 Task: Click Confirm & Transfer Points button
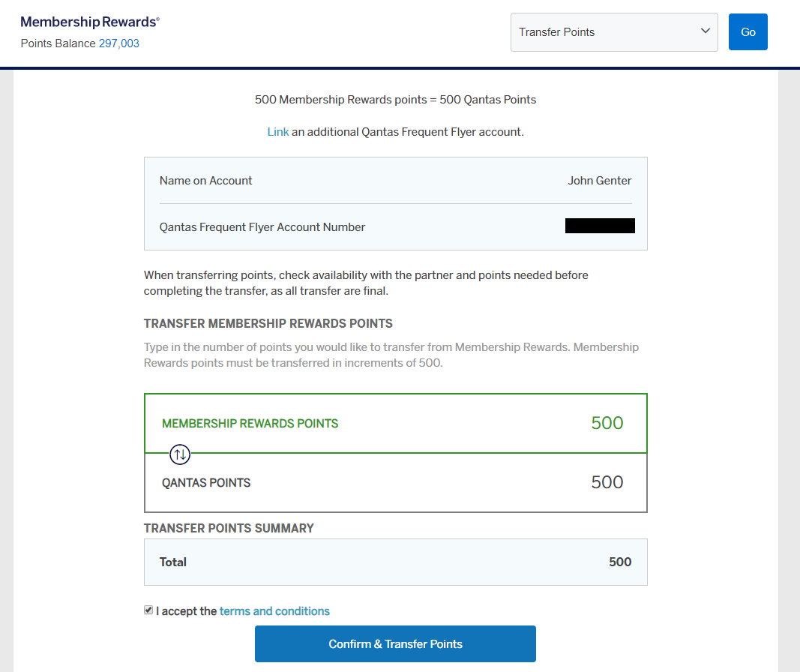(395, 644)
